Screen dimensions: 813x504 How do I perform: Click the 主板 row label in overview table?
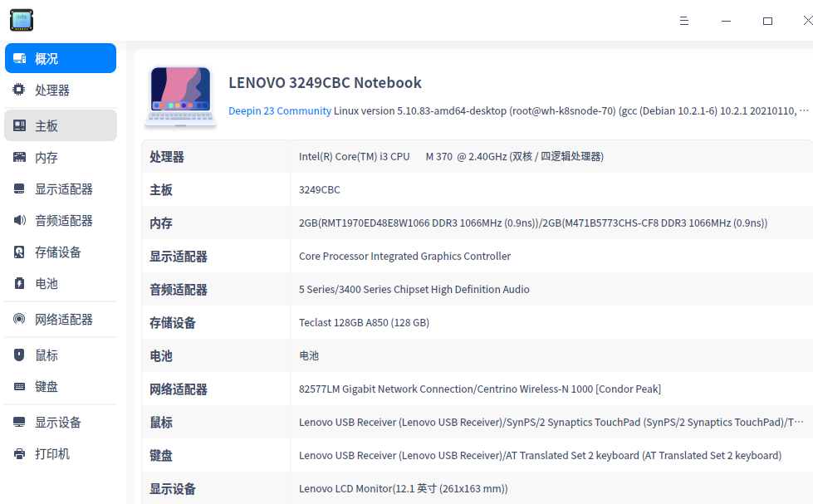click(x=161, y=190)
